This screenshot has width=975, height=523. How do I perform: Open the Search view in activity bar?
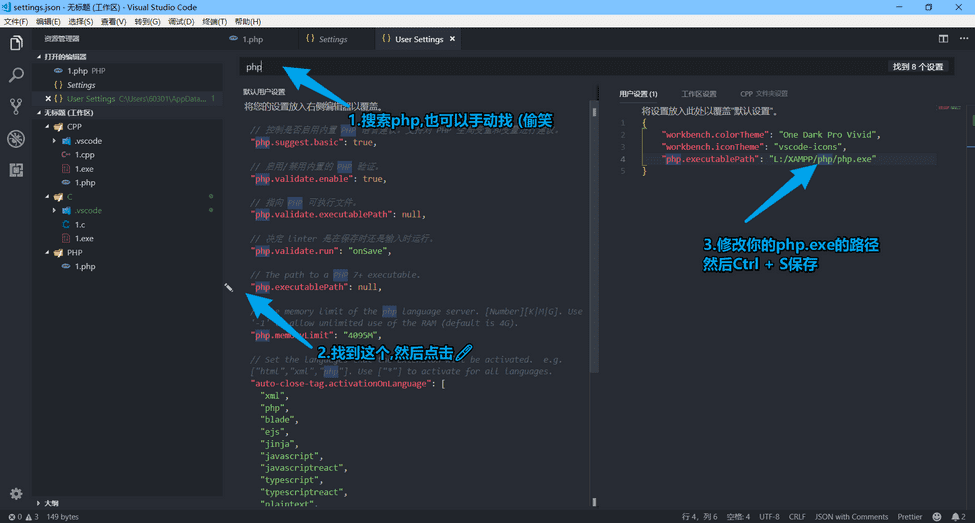pos(16,75)
